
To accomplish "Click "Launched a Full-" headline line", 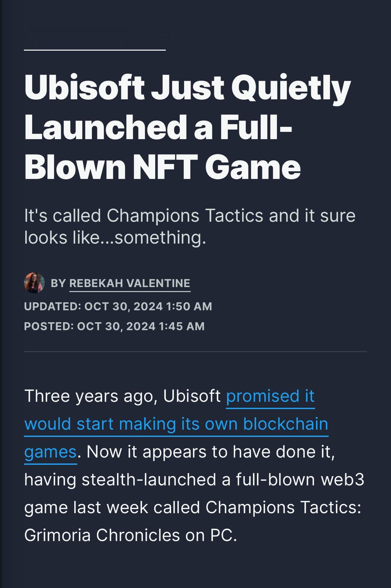I will [158, 127].
